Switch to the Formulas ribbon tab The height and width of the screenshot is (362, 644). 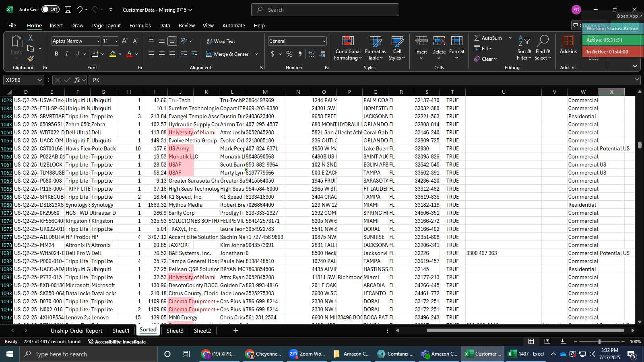pos(140,25)
